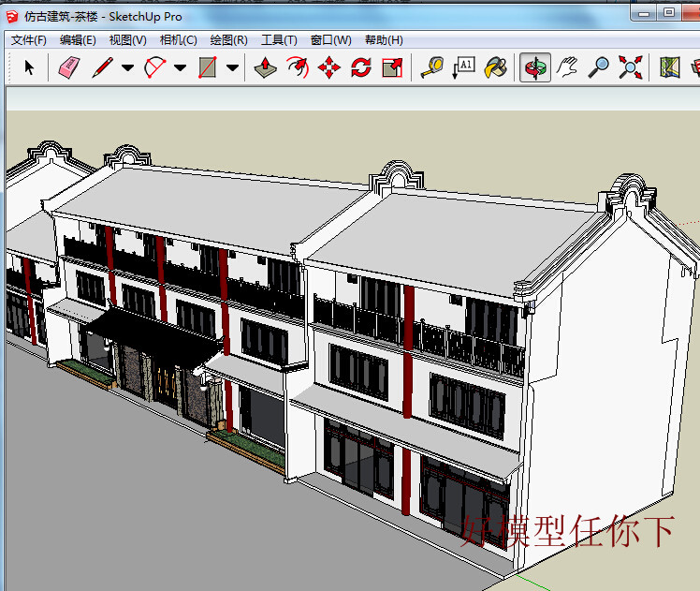Open the Rectangle shape dropdown arrow
This screenshot has width=700, height=591.
coord(232,67)
